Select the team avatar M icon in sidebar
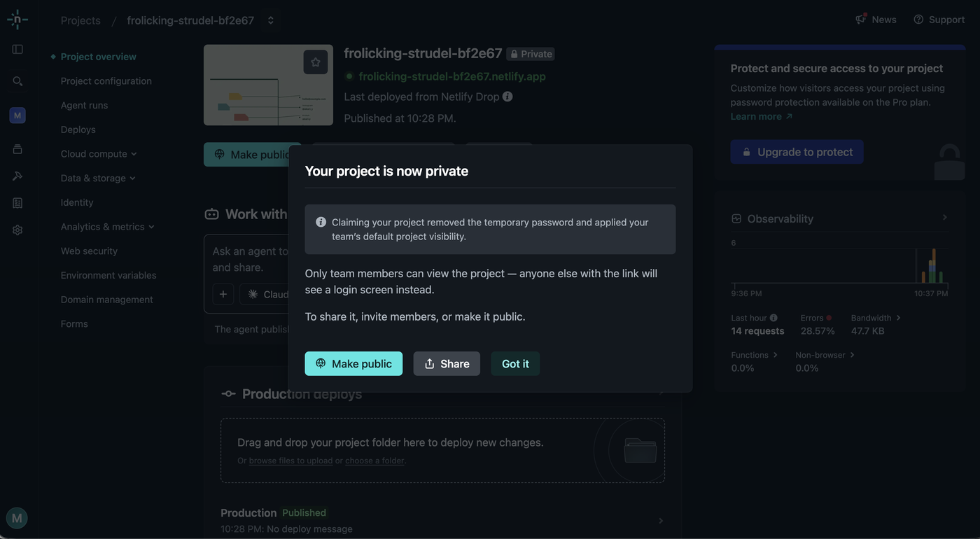 point(17,115)
